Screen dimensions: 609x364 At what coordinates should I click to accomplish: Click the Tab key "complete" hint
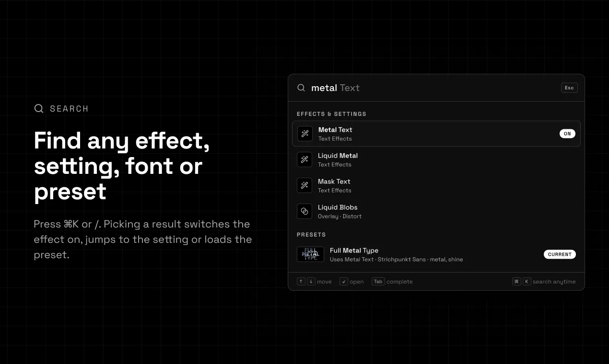click(378, 282)
